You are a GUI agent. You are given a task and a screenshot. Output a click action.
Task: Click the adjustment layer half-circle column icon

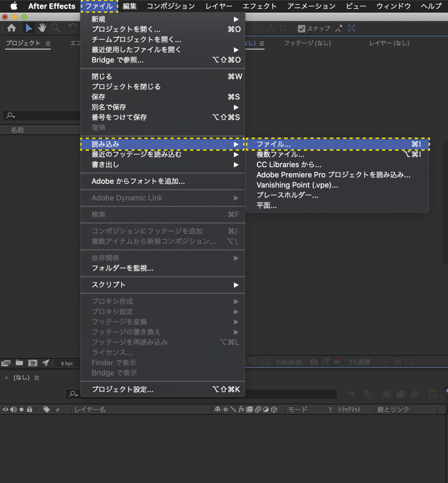[x=266, y=409]
